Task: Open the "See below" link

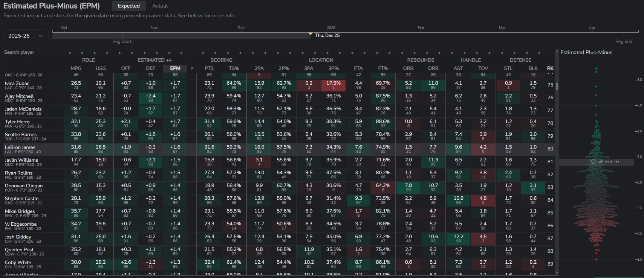Action: pos(190,16)
